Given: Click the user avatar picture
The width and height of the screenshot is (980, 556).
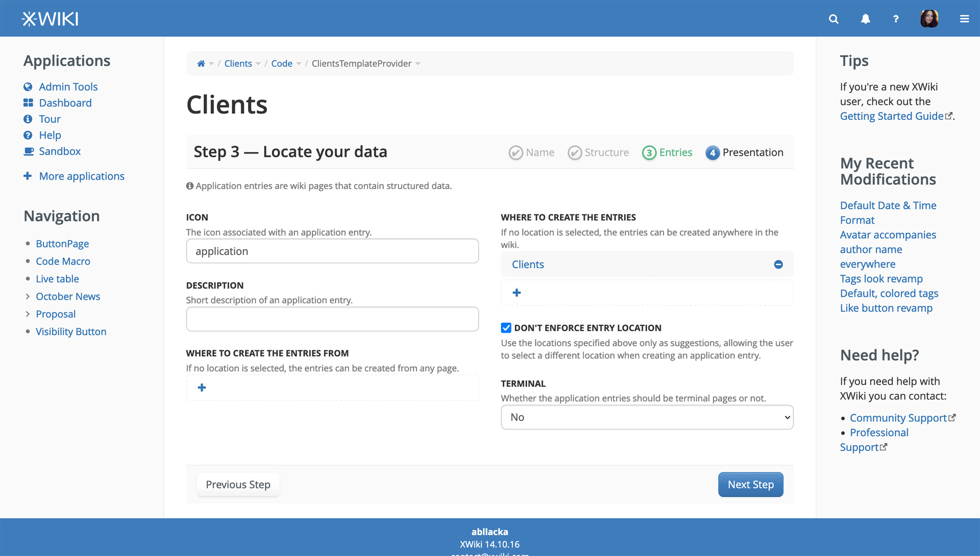Looking at the screenshot, I should click(x=929, y=19).
